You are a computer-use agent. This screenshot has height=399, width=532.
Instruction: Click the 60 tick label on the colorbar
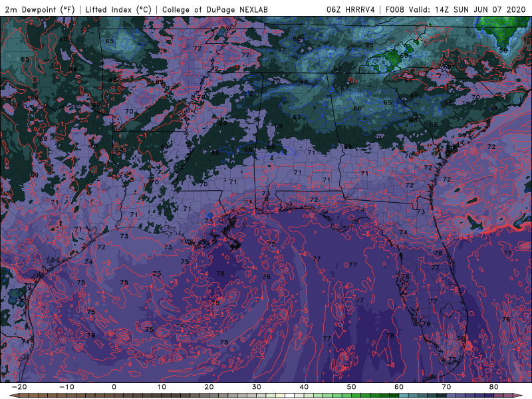tap(399, 387)
